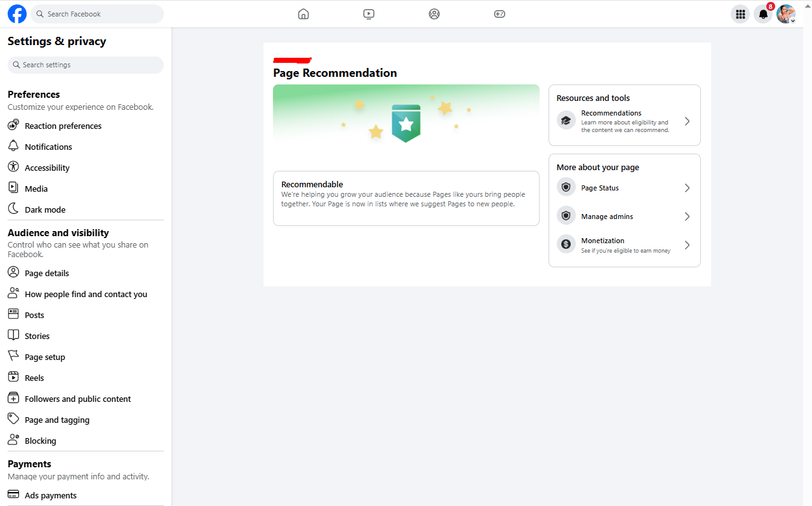Click the Page Status shield icon
Image resolution: width=812 pixels, height=506 pixels.
point(566,188)
